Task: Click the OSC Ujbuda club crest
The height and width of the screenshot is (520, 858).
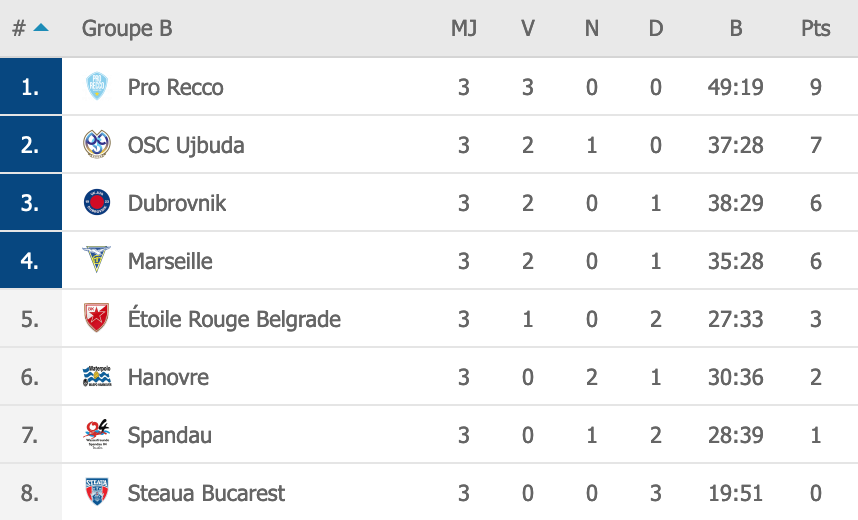Action: coord(97,145)
